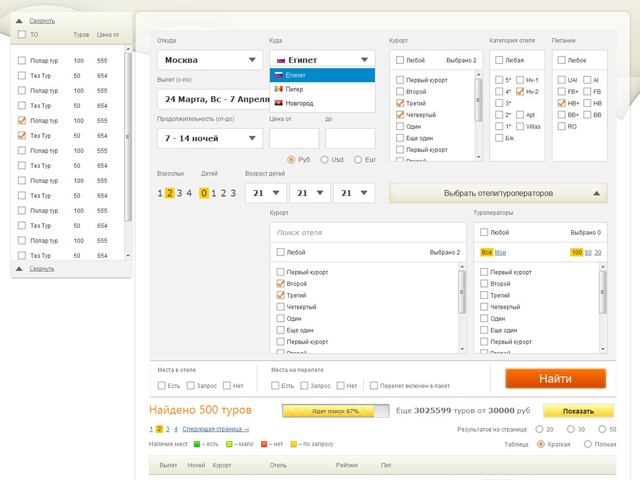Choose Новгород from the destination list
The width and height of the screenshot is (640, 480).
click(322, 103)
